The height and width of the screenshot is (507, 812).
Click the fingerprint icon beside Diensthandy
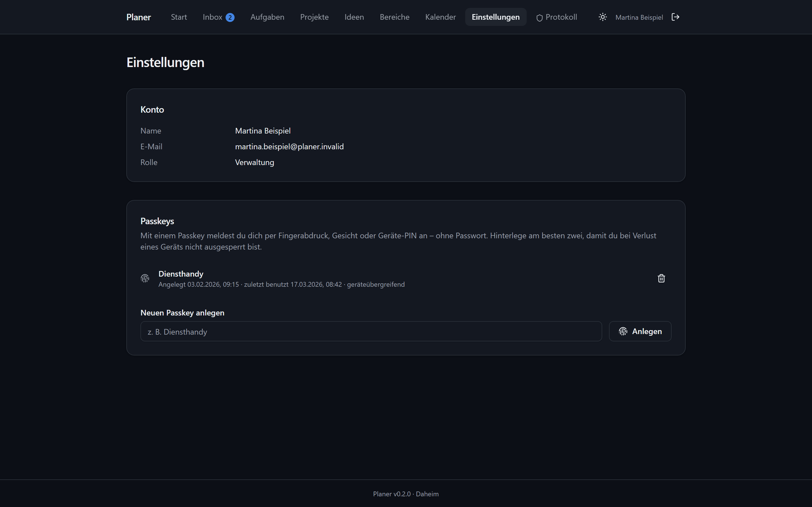coord(145,278)
